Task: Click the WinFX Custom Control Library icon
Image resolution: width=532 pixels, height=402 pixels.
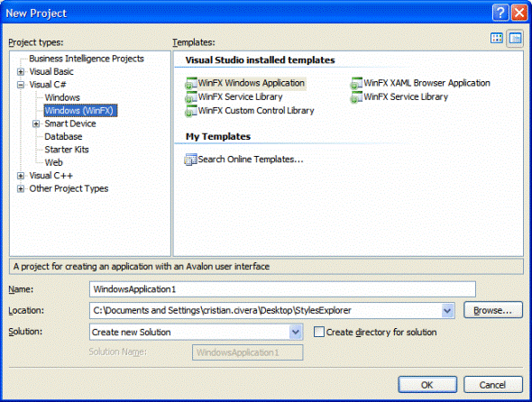Action: (191, 111)
